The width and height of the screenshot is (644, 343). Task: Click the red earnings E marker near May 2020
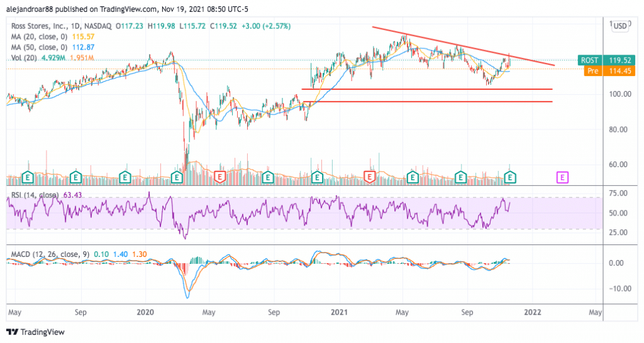(x=219, y=178)
